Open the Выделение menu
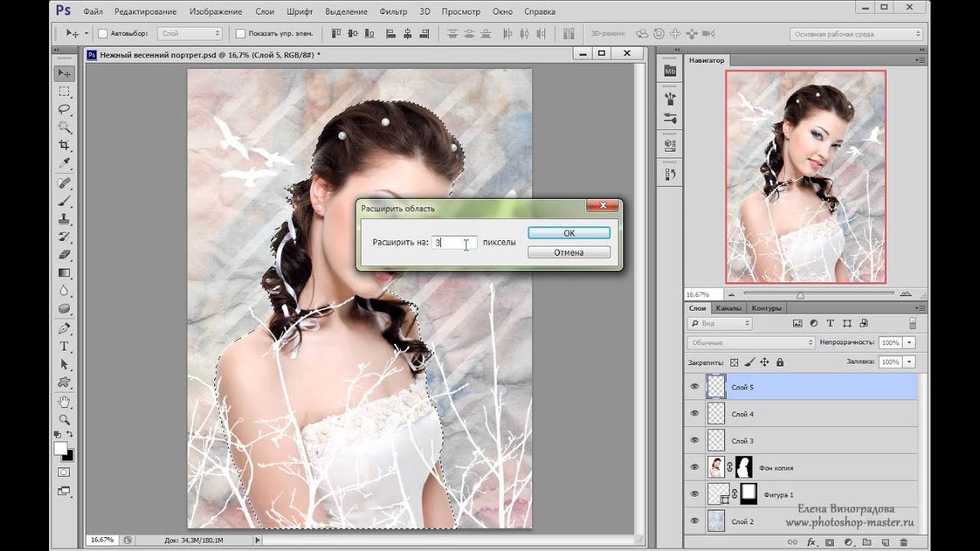The width and height of the screenshot is (980, 551). pos(347,11)
